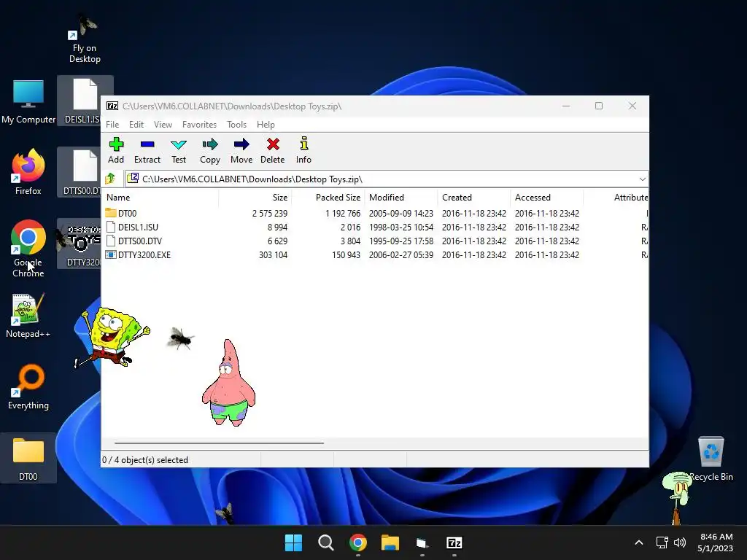Click the 1 192 766 packed size value

343,214
